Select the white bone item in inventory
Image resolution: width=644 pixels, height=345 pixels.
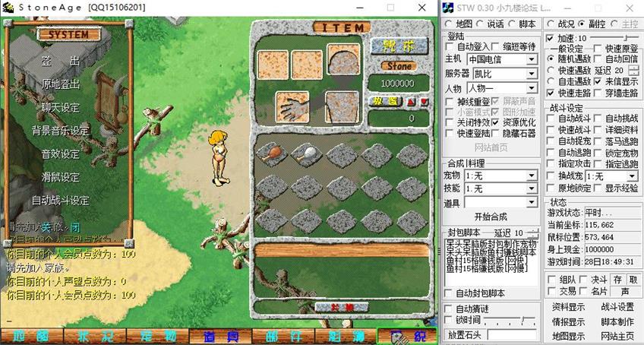click(304, 154)
